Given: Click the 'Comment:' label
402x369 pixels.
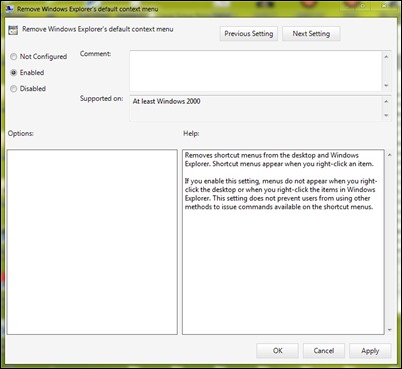Looking at the screenshot, I should click(x=95, y=54).
